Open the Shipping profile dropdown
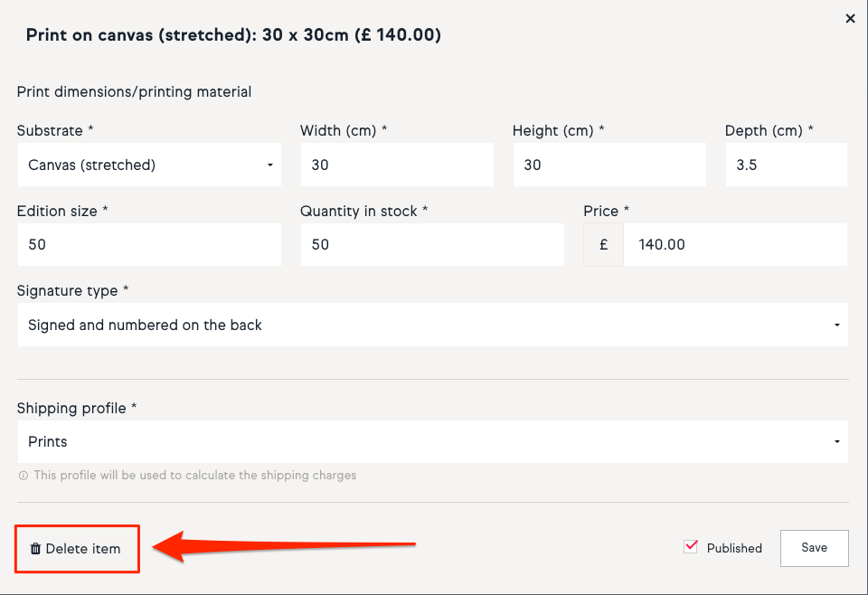868x595 pixels. pos(432,442)
